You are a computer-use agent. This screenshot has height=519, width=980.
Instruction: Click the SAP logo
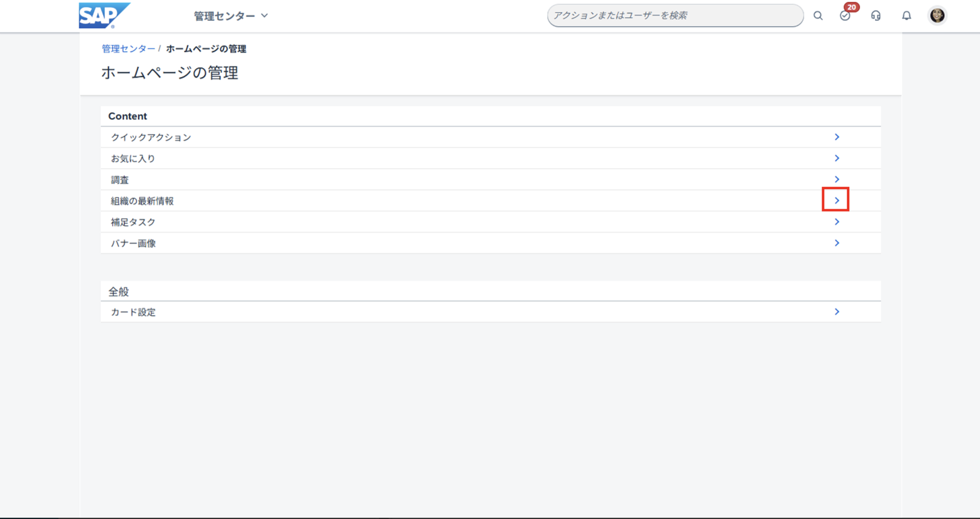[104, 16]
